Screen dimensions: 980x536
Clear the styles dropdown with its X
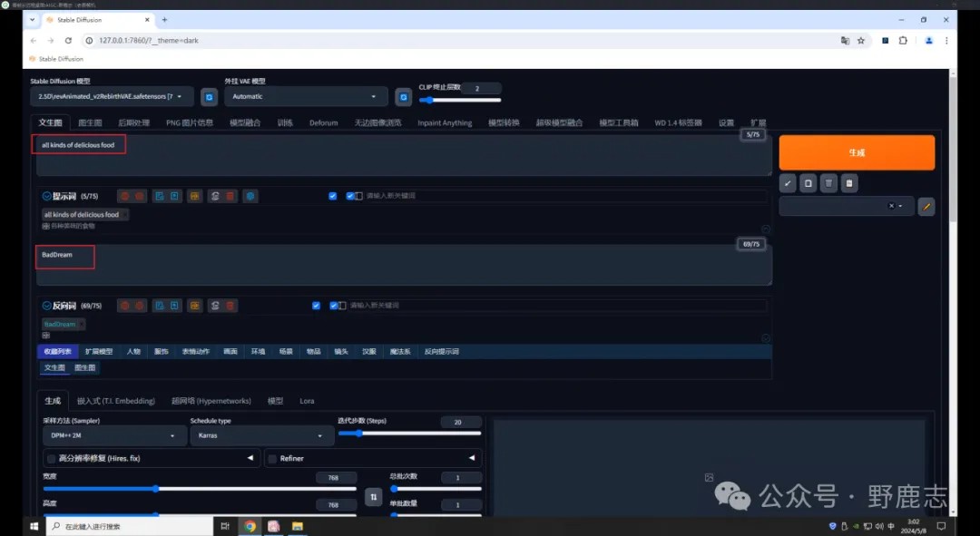pyautogui.click(x=891, y=206)
